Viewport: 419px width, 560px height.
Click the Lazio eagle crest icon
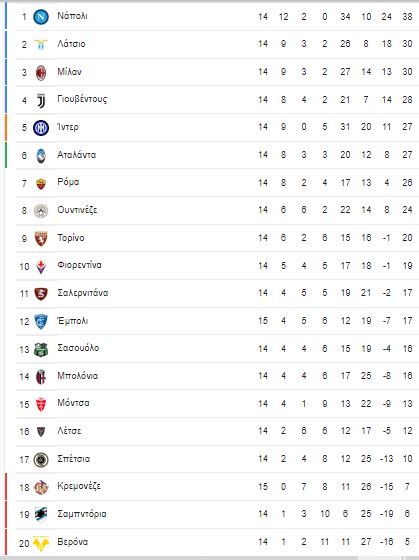(x=41, y=44)
